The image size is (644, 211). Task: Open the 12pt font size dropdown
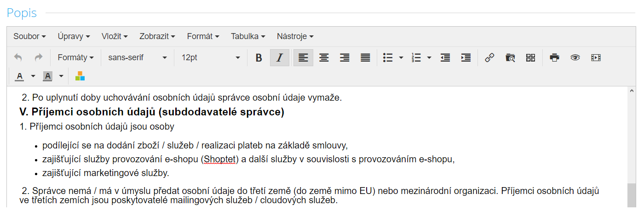click(x=211, y=57)
